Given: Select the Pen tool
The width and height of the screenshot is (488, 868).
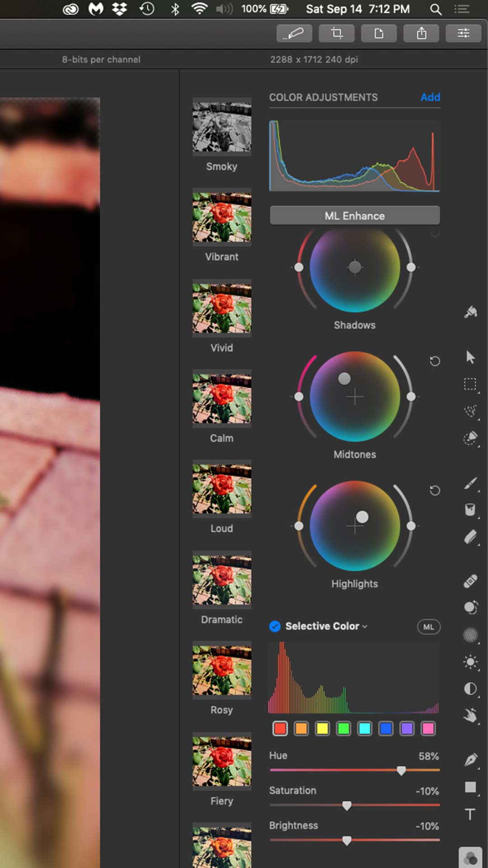Looking at the screenshot, I should pos(470,760).
